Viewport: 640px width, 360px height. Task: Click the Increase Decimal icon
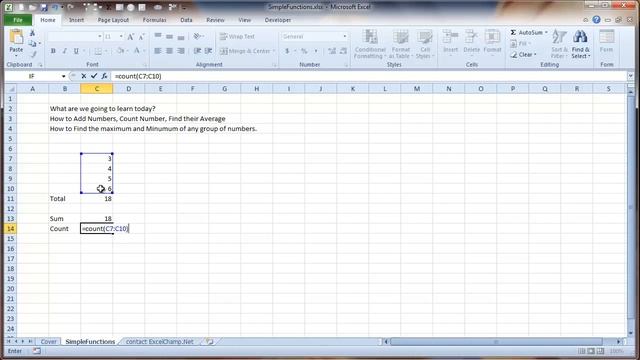click(x=332, y=51)
